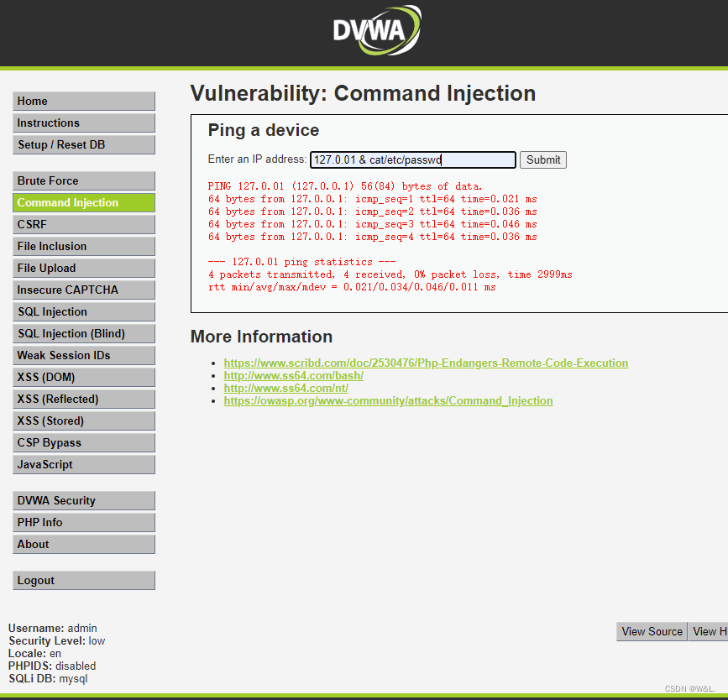Go to CSP Bypass module
Viewport: 728px width, 700px height.
(84, 443)
